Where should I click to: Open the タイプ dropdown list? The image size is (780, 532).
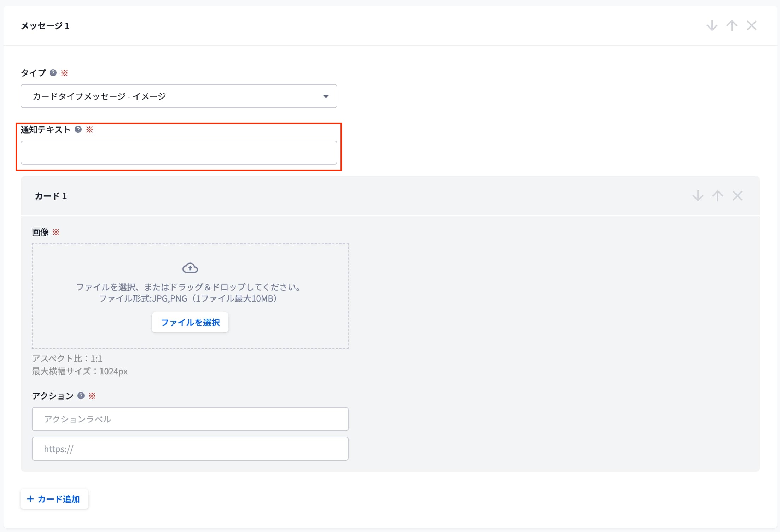[179, 96]
